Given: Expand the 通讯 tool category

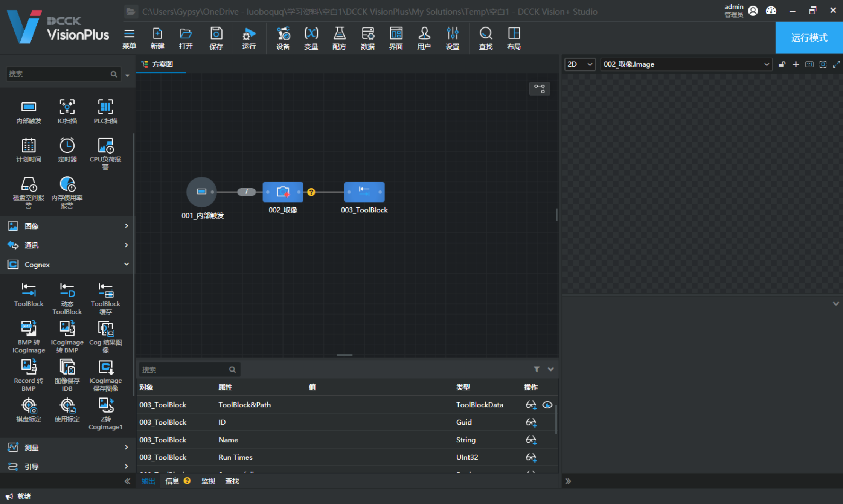Looking at the screenshot, I should click(x=67, y=245).
